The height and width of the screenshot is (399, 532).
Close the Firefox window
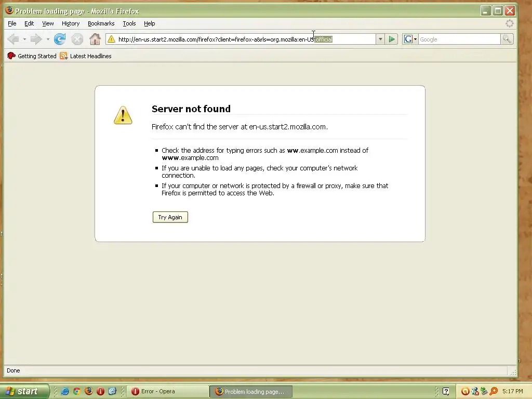point(510,11)
